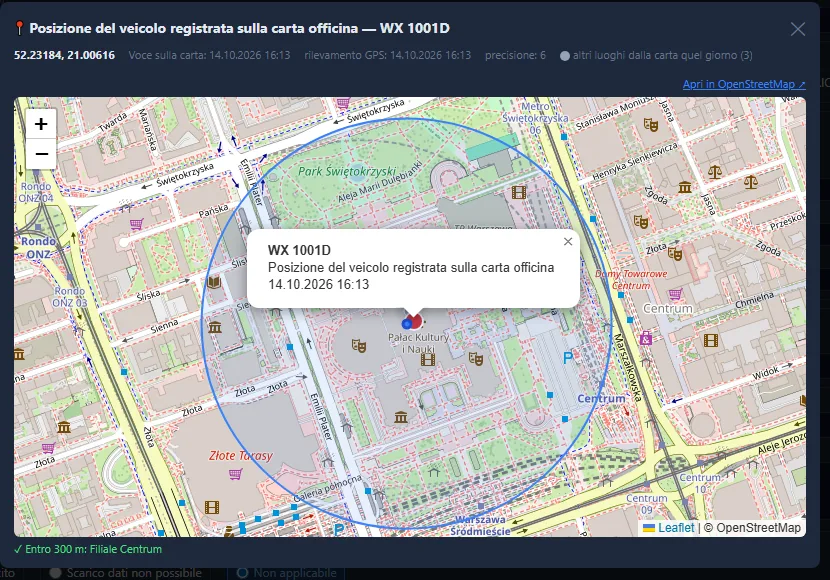Click altri luoghi dalla carta quel giorno (3)
The image size is (830, 580).
pyautogui.click(x=662, y=55)
